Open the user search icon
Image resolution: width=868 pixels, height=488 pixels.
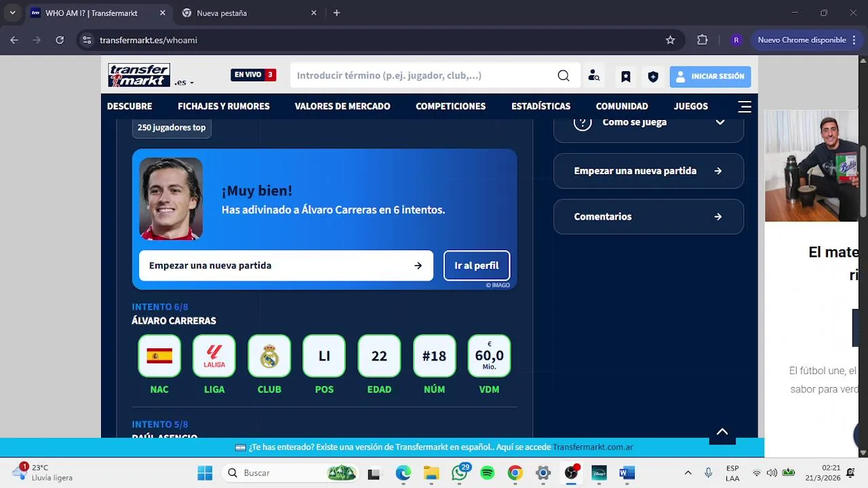pos(594,76)
